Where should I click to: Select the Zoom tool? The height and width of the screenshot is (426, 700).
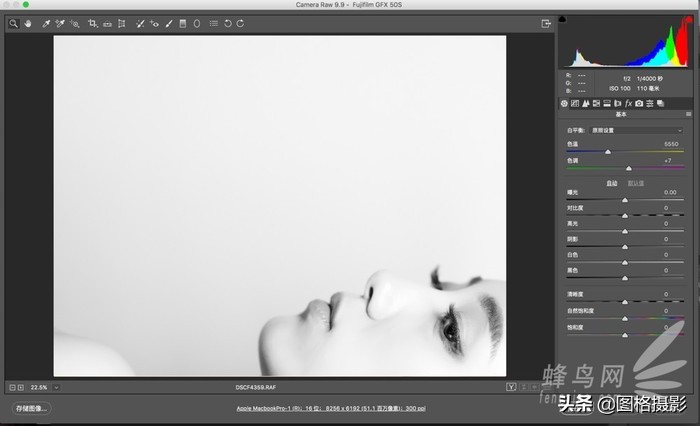14,23
